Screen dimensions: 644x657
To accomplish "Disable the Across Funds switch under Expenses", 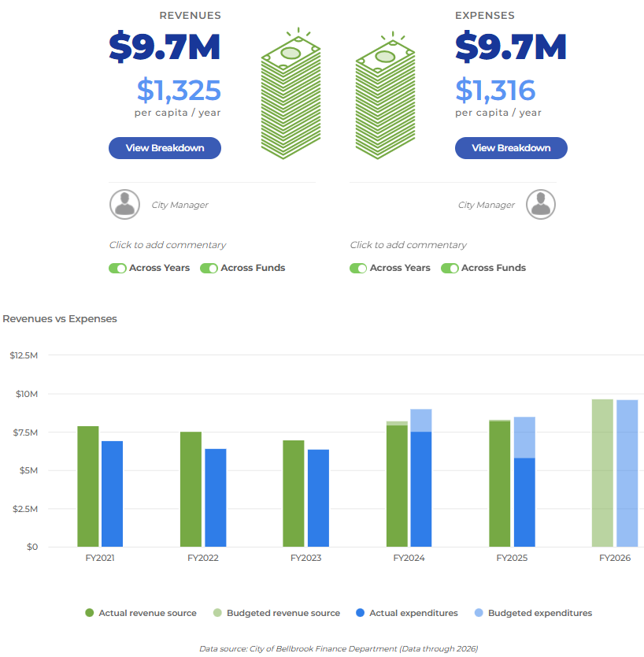I will click(450, 268).
